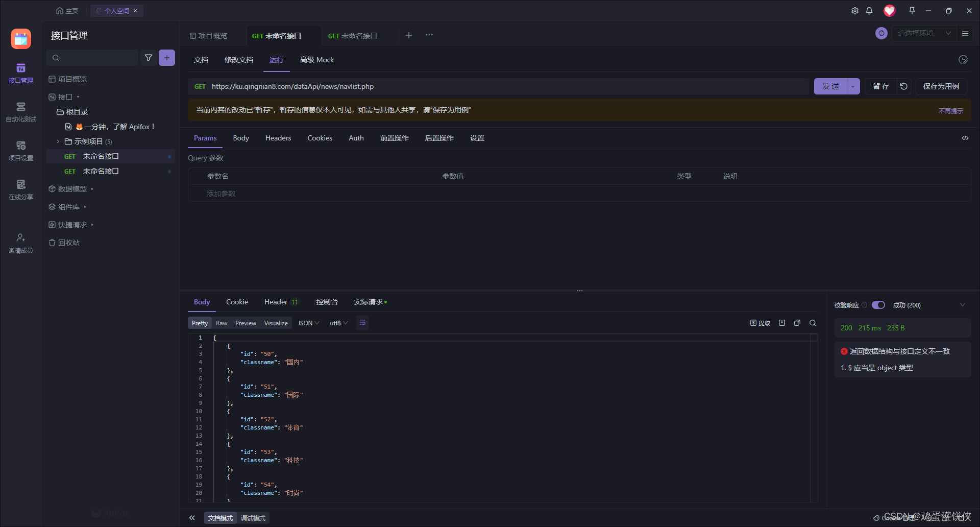The height and width of the screenshot is (527, 980).
Task: Open the 控制台 response tab
Action: (327, 302)
